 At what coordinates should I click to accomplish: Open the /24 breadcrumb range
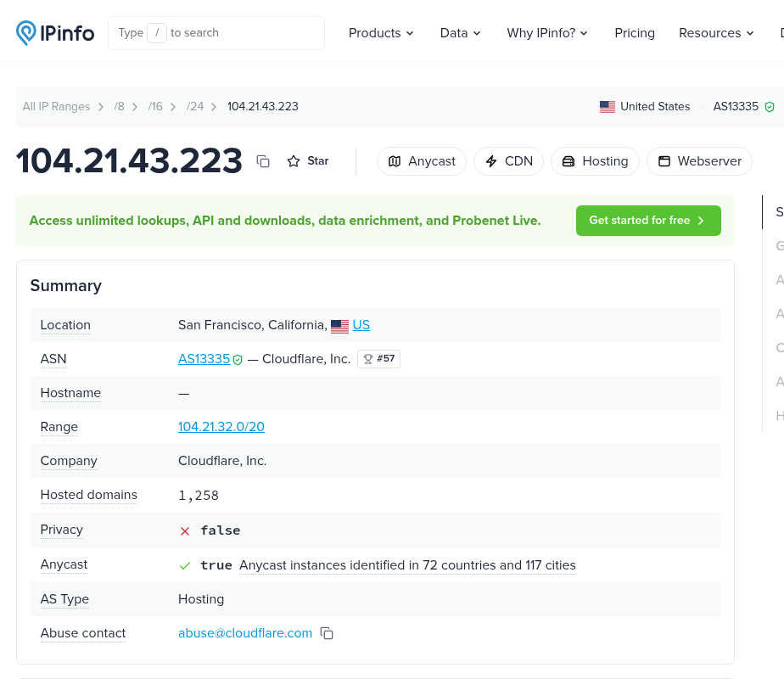194,106
